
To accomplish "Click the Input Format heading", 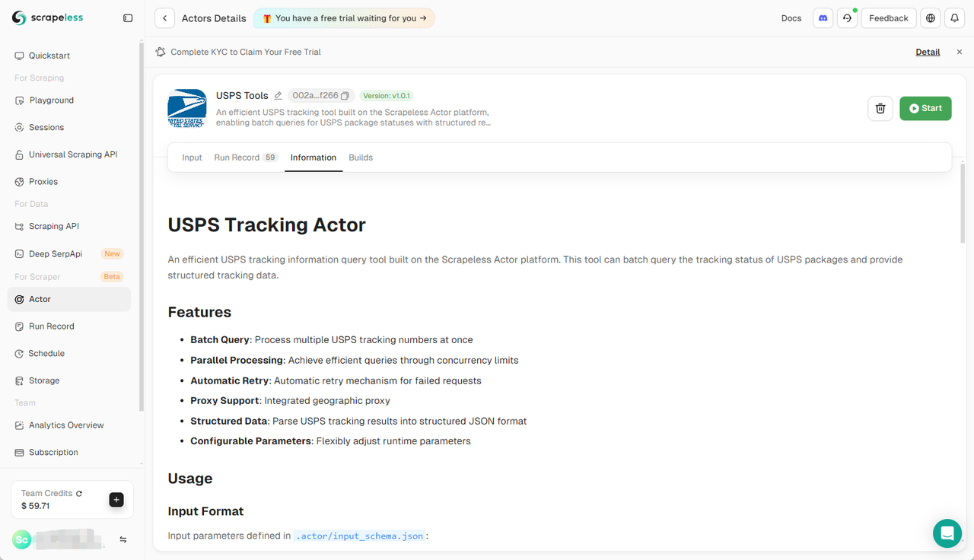I will 205,511.
